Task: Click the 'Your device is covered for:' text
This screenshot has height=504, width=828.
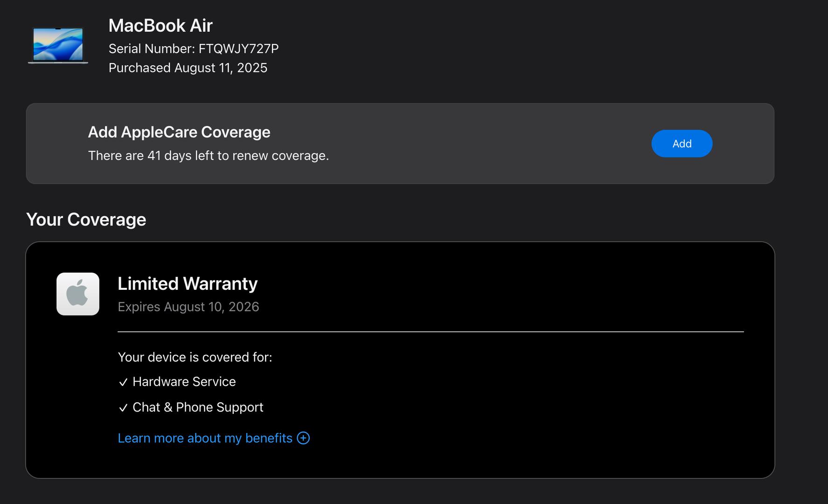Action: pyautogui.click(x=195, y=357)
